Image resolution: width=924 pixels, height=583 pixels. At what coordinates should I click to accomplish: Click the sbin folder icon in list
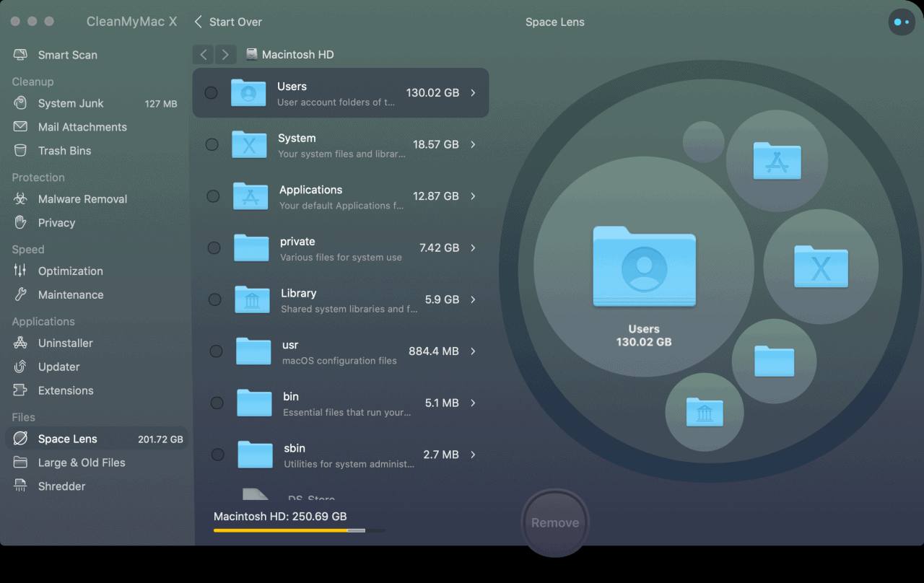pyautogui.click(x=255, y=455)
